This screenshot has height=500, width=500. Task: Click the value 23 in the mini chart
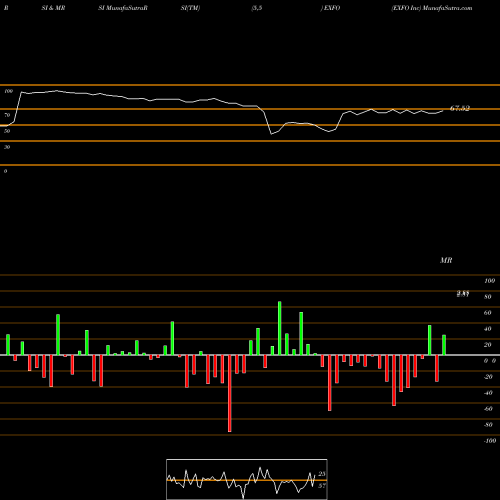[322, 474]
